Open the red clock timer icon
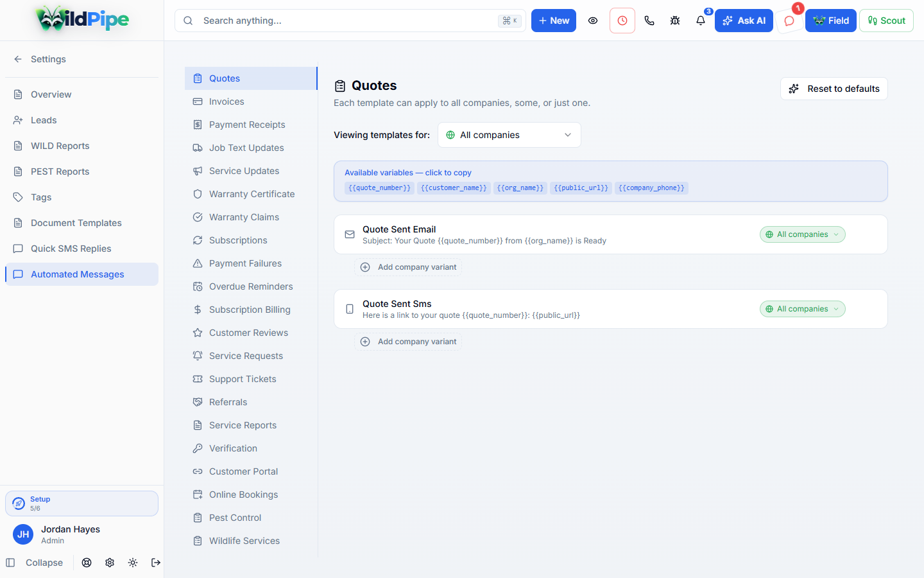 [x=622, y=21]
